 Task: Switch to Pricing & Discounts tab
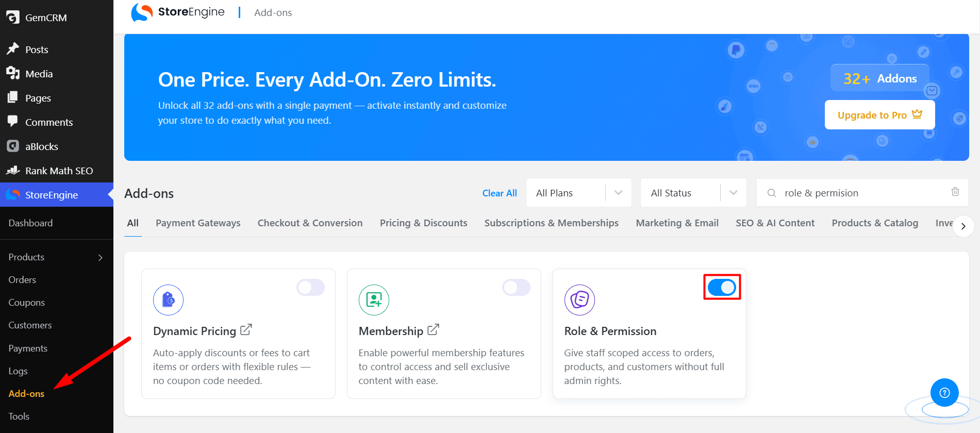pos(423,223)
